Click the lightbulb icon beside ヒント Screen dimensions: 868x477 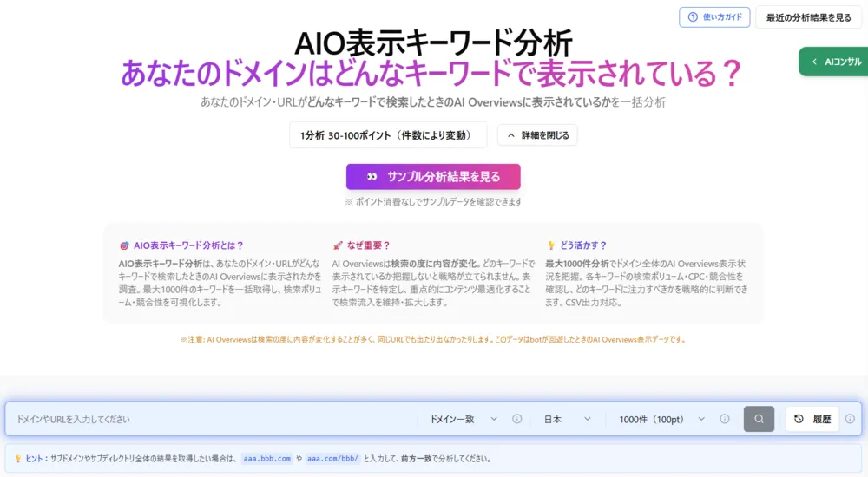17,458
